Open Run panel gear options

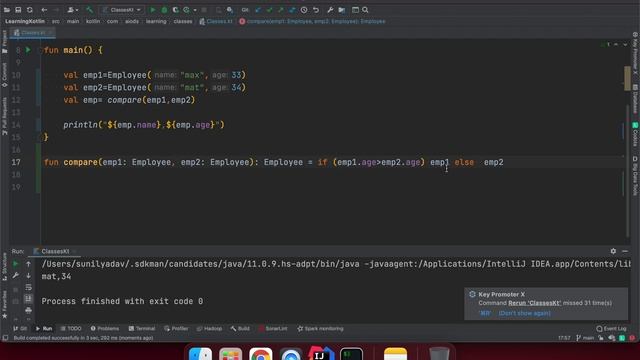(613, 251)
